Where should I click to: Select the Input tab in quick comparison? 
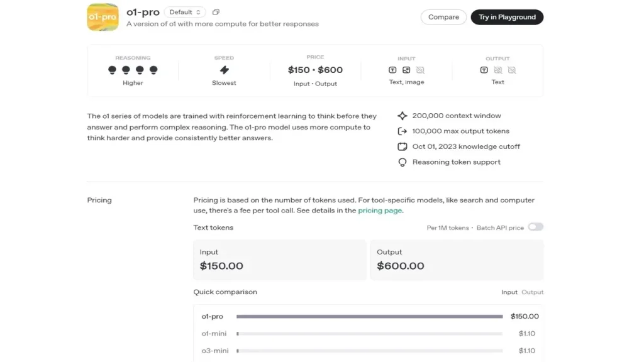click(509, 292)
